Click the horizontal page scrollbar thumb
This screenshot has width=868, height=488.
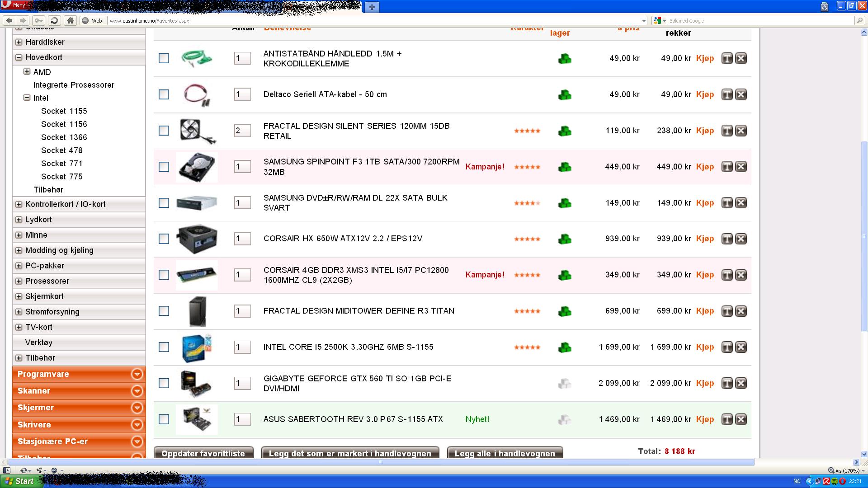tap(382, 462)
